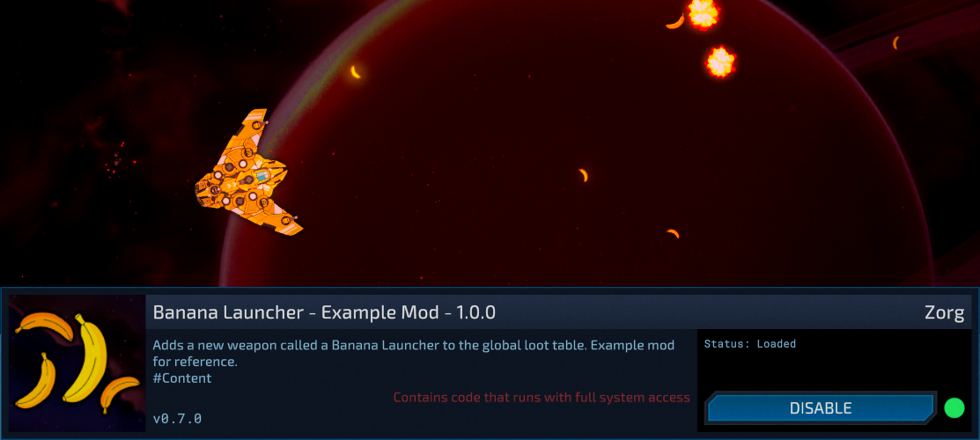
Task: Click the red full system access warning
Action: 542,398
